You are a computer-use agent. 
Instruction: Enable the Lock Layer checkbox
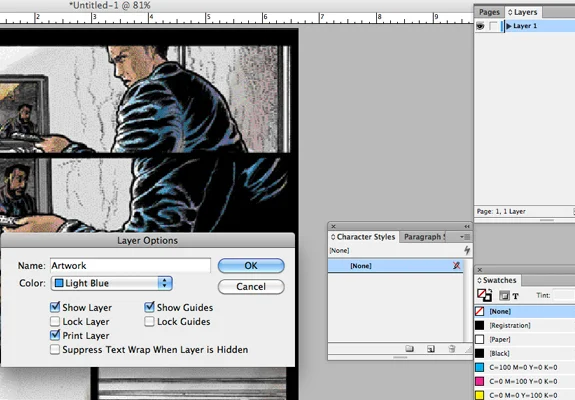tap(55, 322)
